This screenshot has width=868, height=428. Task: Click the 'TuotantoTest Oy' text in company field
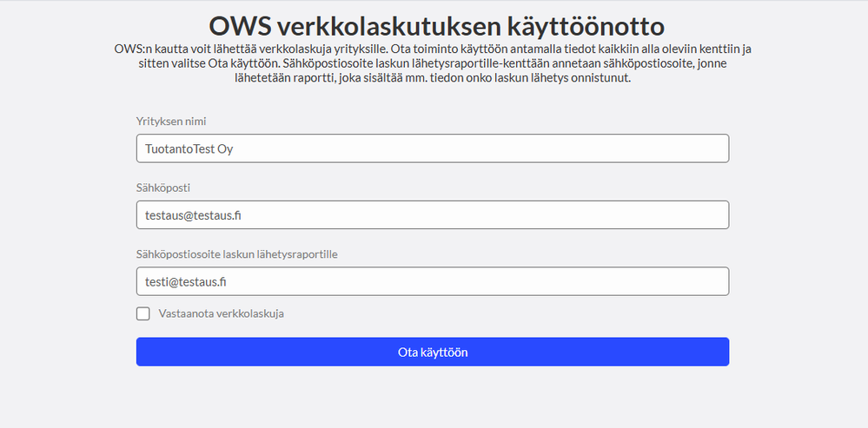coord(189,148)
